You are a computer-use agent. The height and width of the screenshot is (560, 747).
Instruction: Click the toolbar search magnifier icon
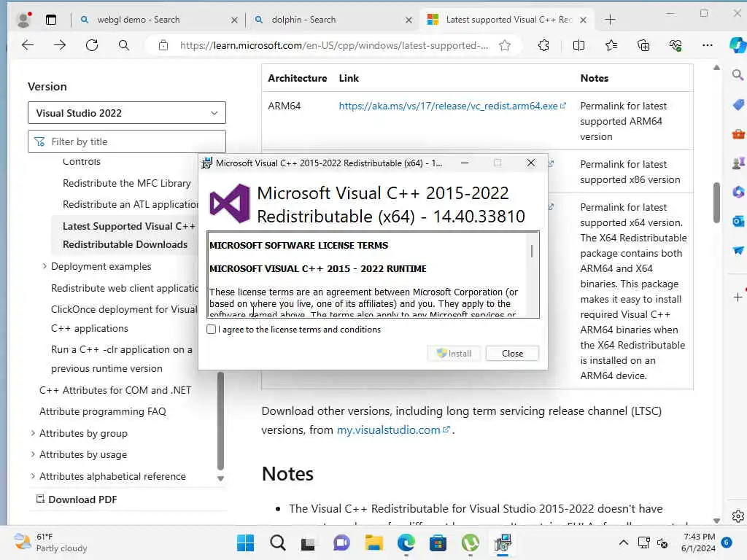[124, 45]
